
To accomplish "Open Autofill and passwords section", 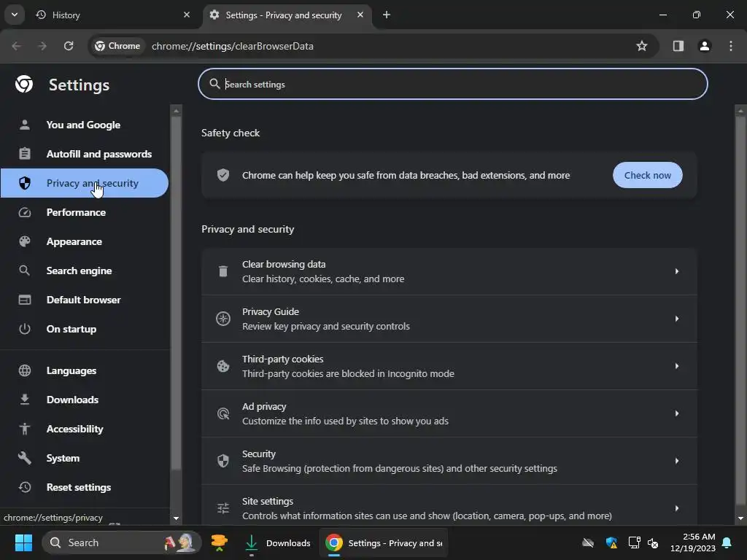I will pyautogui.click(x=84, y=154).
